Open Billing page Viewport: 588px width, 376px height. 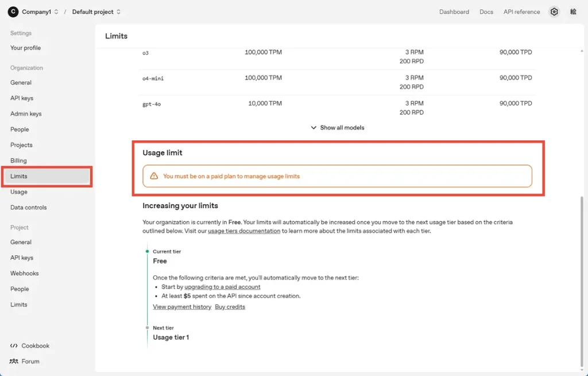point(18,160)
